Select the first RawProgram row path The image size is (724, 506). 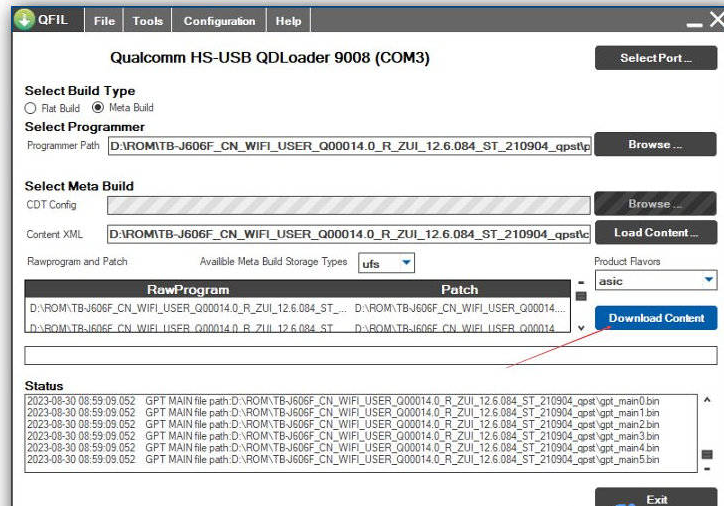pos(188,308)
